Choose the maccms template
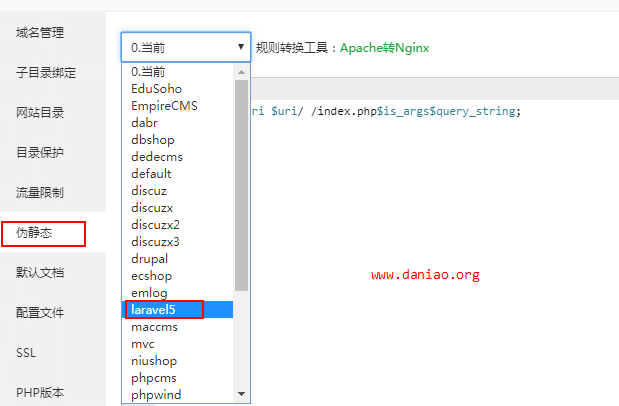Viewport: 619px width, 406px height. point(179,327)
